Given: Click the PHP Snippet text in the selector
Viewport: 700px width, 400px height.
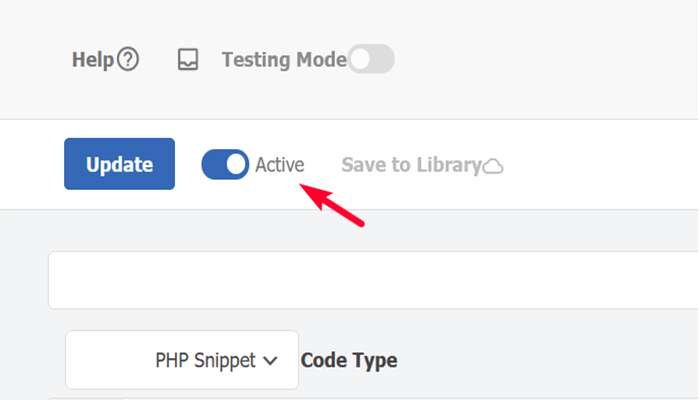Looking at the screenshot, I should coord(205,360).
